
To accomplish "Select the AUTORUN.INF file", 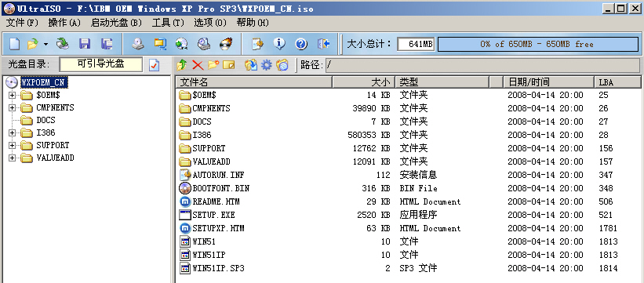I will (x=219, y=175).
